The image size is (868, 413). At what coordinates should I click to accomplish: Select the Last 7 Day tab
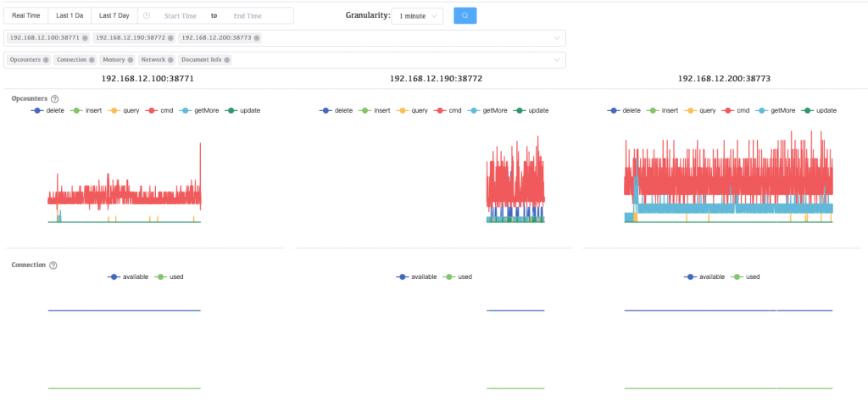[x=114, y=16]
